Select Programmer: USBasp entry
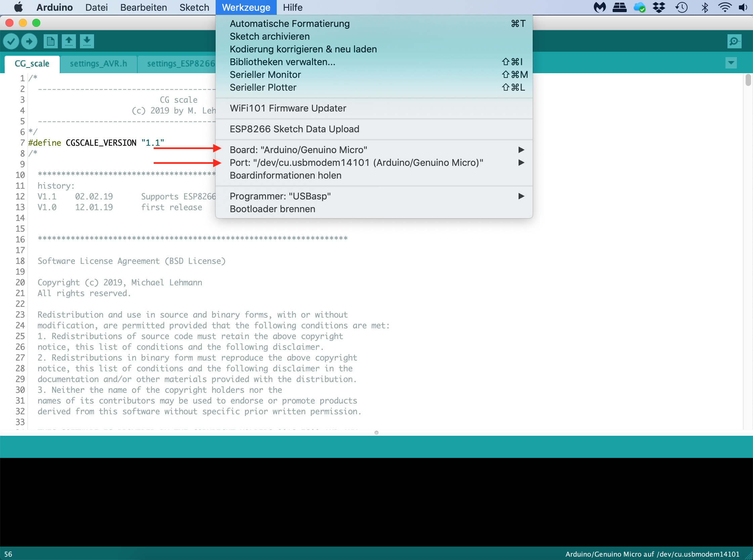753x560 pixels. (x=374, y=196)
